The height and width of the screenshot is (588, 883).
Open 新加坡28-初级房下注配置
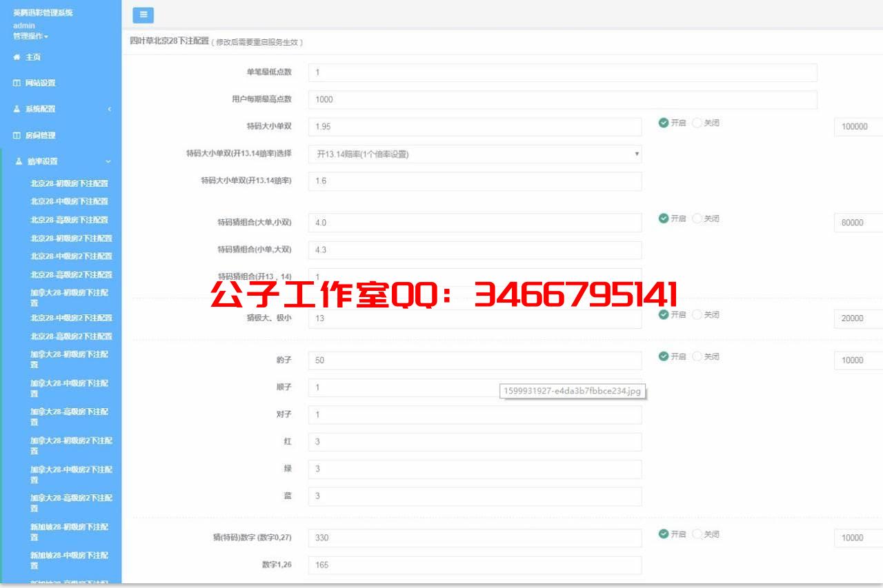pos(69,531)
